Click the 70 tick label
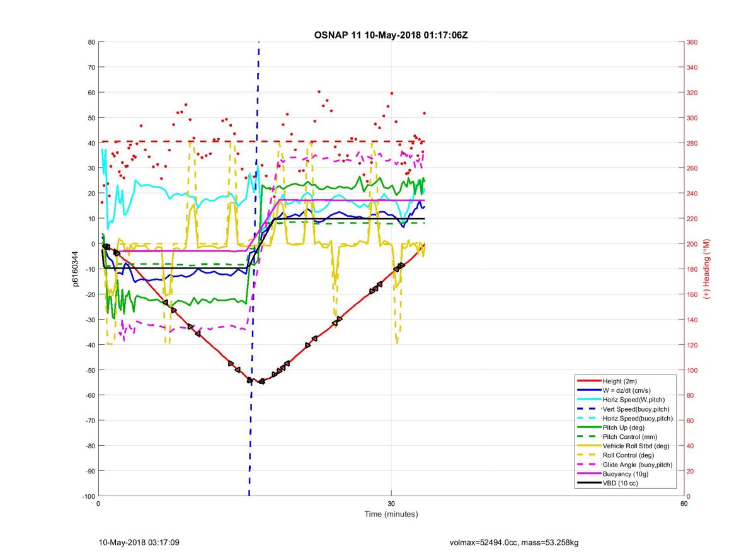This screenshot has width=756, height=558. click(91, 67)
